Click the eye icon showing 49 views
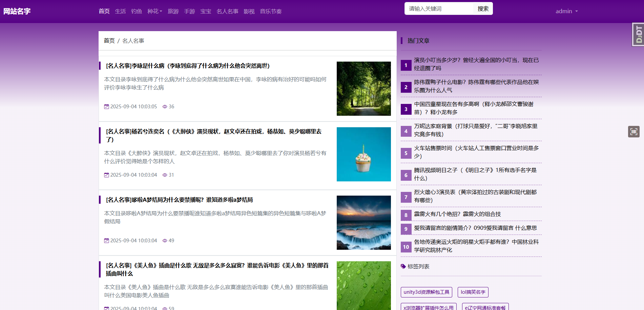Screen dimensions: 644x310 [165, 241]
